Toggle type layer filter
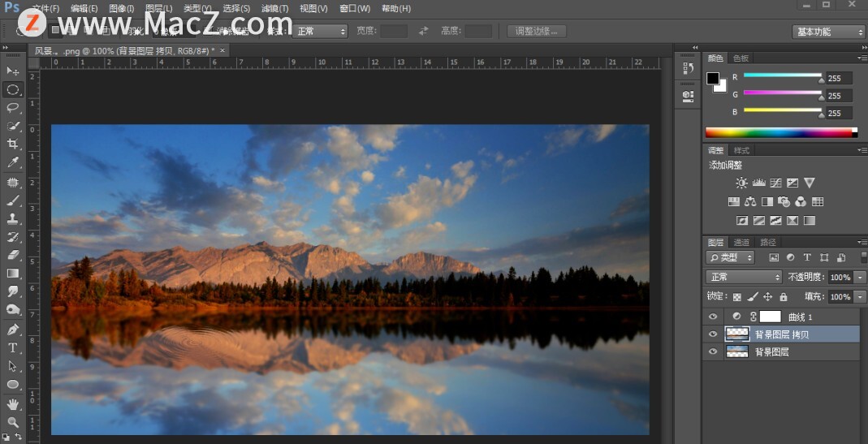The height and width of the screenshot is (444, 868). click(x=807, y=257)
